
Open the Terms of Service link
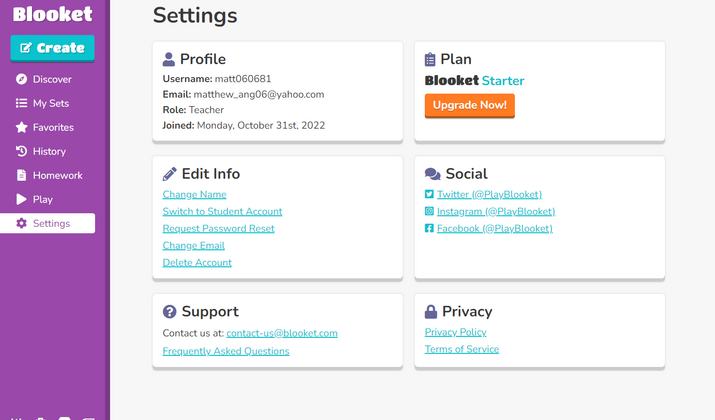point(462,349)
